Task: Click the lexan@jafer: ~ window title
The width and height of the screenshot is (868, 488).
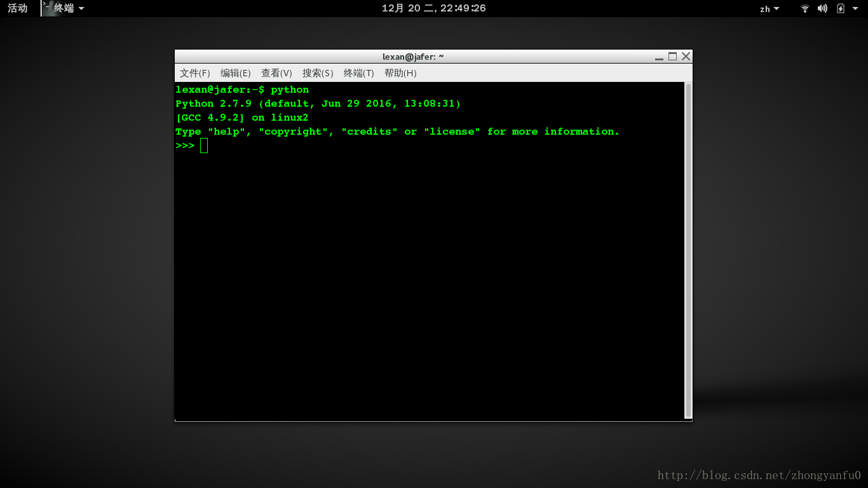Action: (413, 57)
